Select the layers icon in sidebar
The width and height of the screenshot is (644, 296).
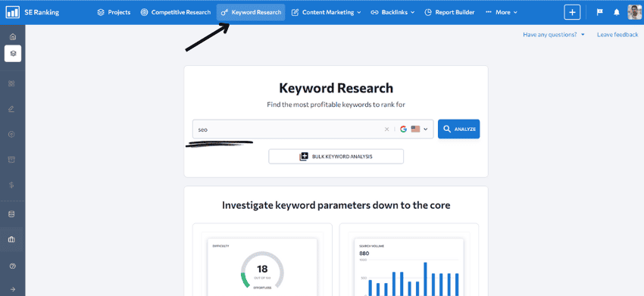[x=13, y=53]
